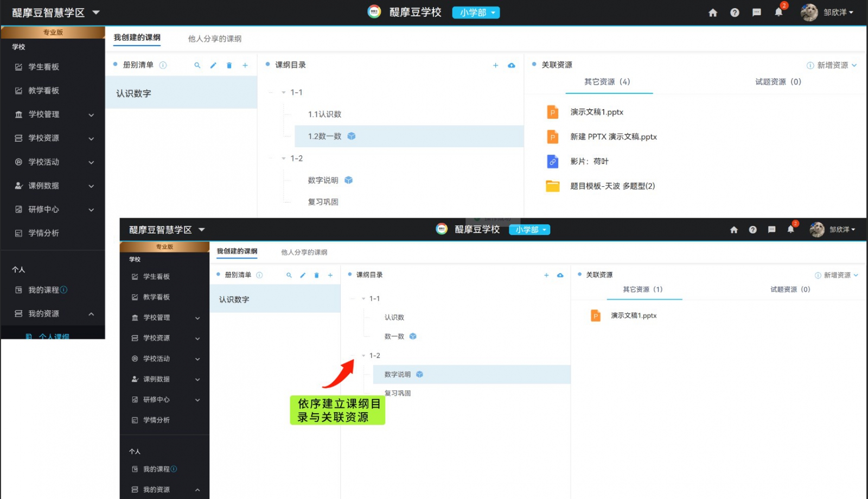Viewport: 868px width, 499px height.
Task: Open the notification bell in the topmost header
Action: tap(778, 12)
